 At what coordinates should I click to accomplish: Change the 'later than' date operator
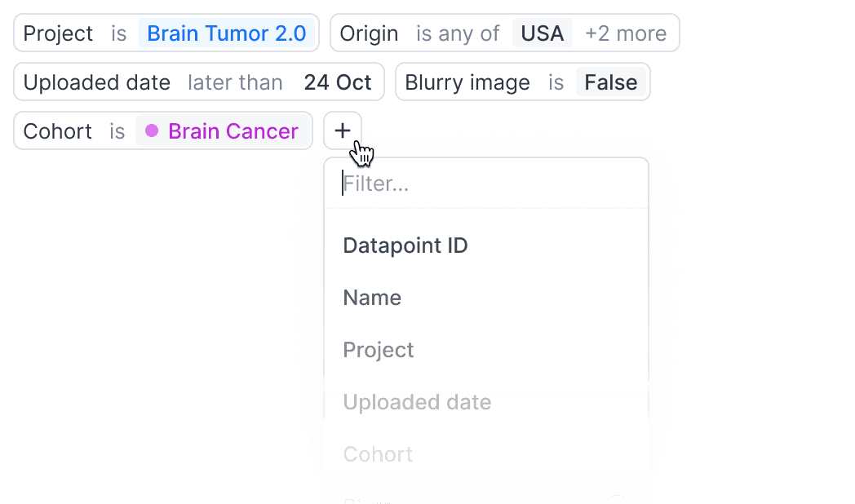[235, 82]
